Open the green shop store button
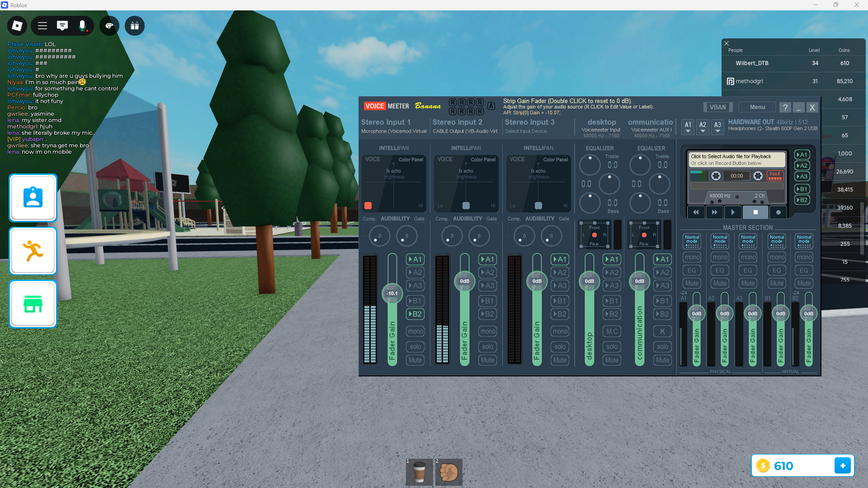868x488 pixels. click(x=33, y=304)
